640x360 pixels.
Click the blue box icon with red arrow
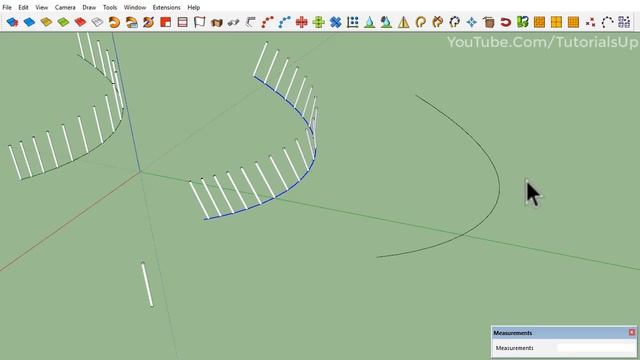[x=12, y=22]
